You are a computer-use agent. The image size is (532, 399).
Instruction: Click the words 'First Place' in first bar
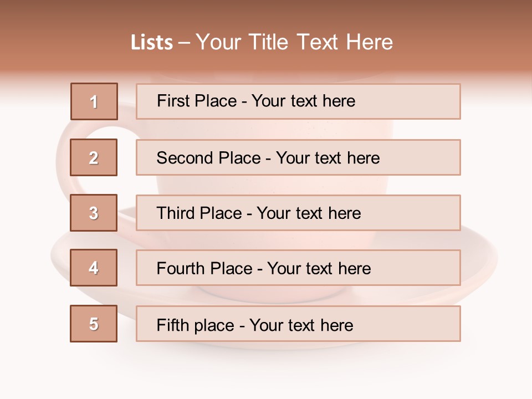point(197,101)
